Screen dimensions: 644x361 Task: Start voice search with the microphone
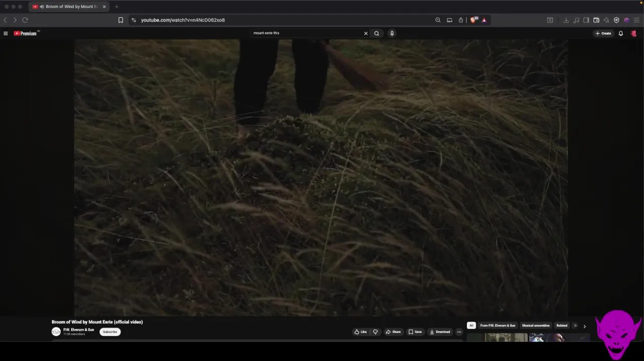(392, 34)
